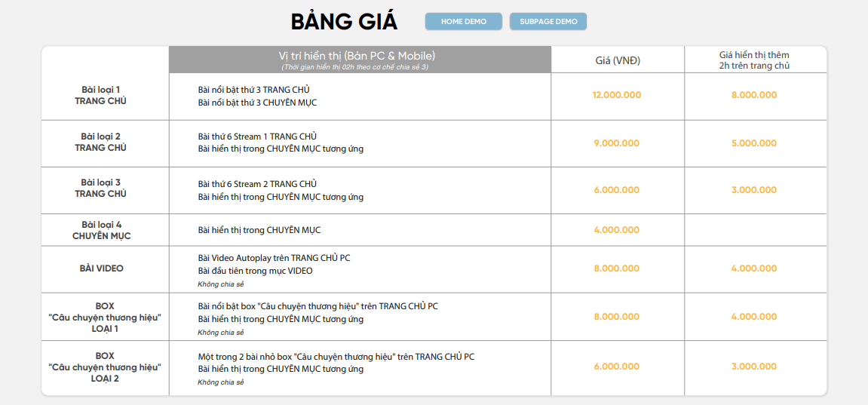This screenshot has width=868, height=405.
Task: Click the 9.000.000 price
Action: click(x=617, y=143)
